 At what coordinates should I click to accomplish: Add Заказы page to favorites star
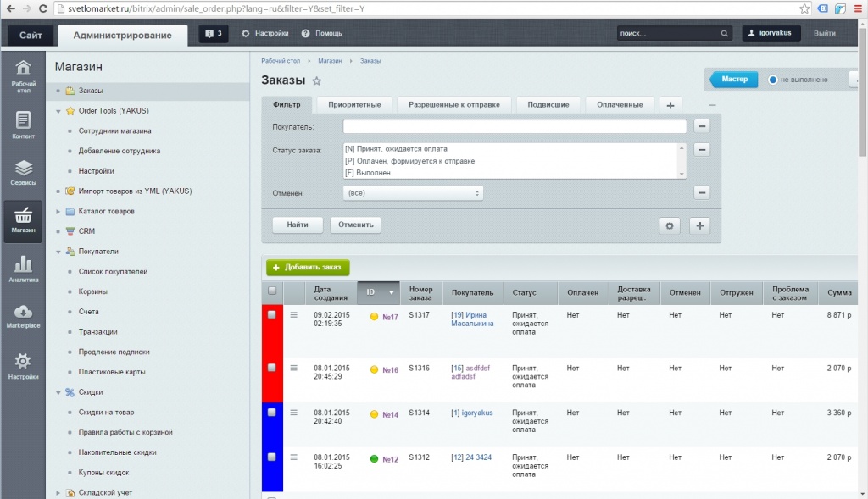tap(317, 81)
